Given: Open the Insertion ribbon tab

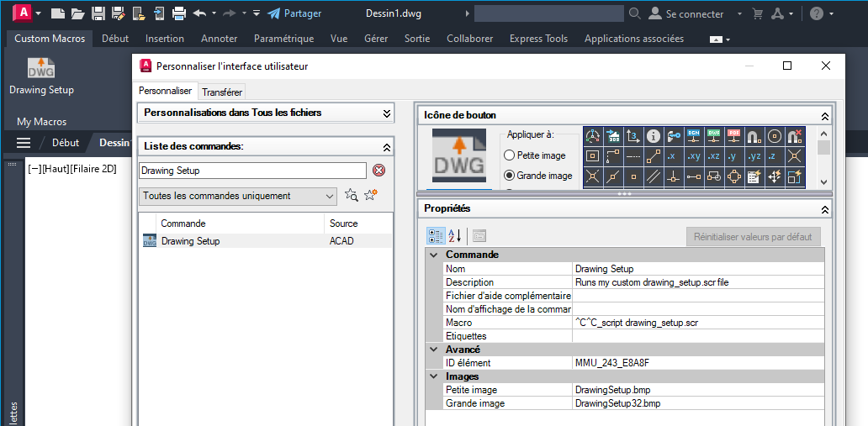Looking at the screenshot, I should [x=165, y=39].
